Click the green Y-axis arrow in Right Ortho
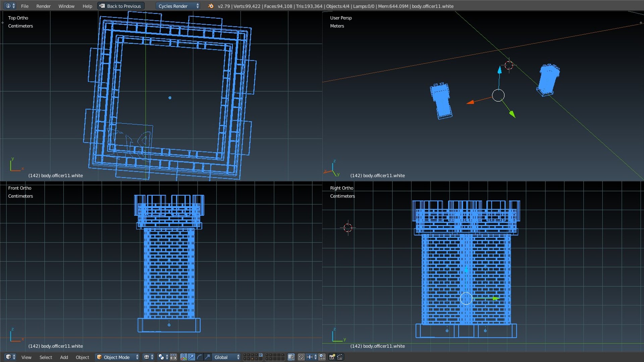Screen dimensions: 644x362 coord(496,298)
